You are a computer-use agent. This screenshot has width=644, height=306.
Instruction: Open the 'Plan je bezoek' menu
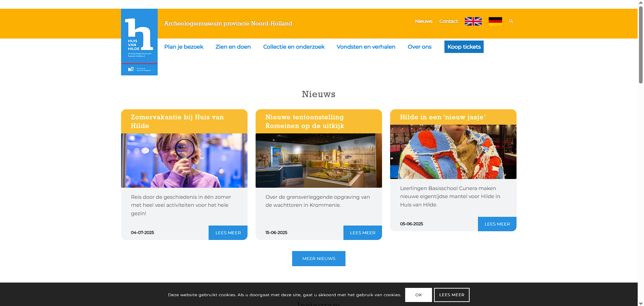pos(183,47)
